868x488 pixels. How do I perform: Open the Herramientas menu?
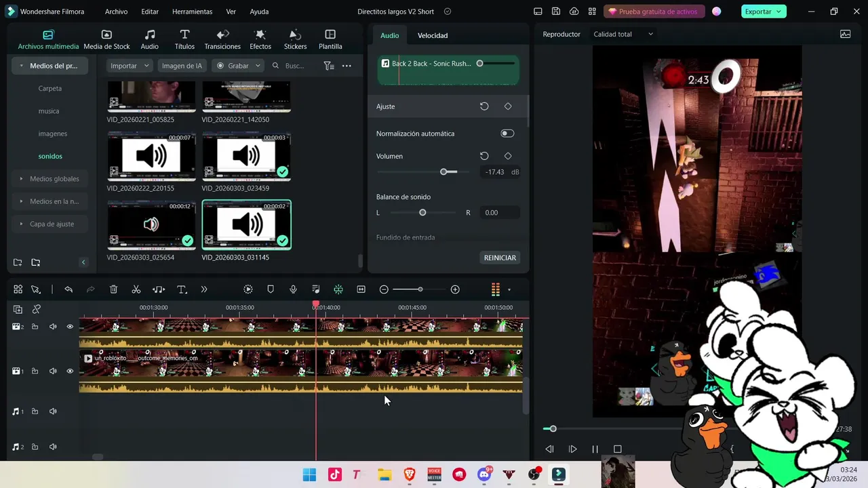tap(192, 12)
